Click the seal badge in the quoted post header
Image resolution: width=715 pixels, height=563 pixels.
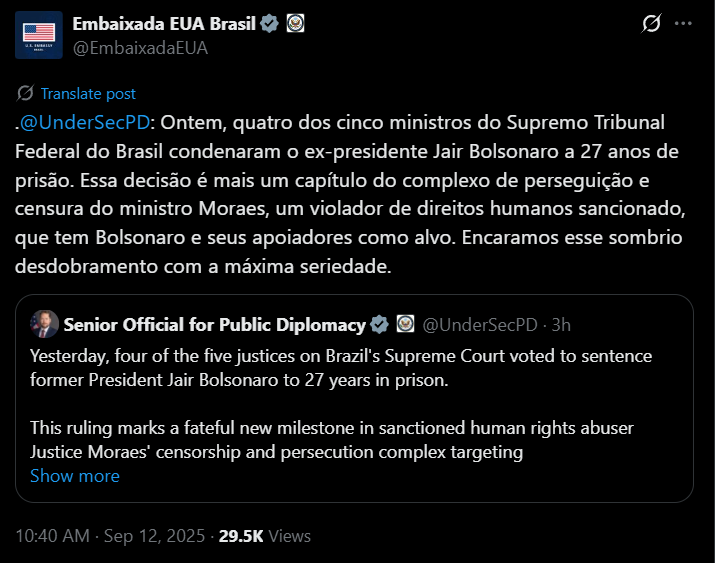405,324
